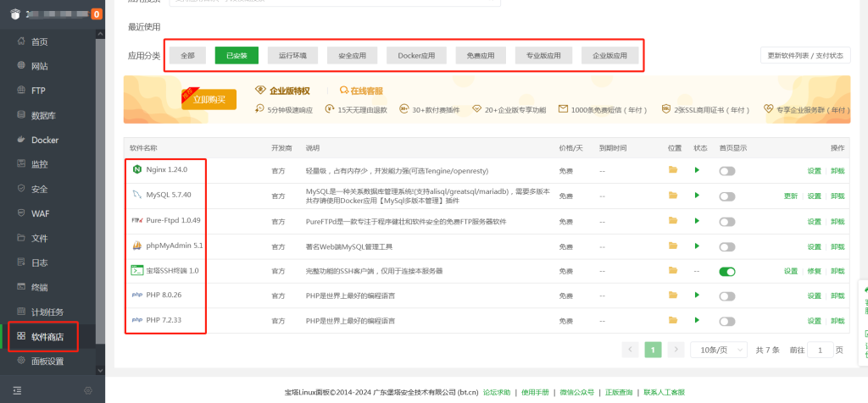868x403 pixels.
Task: Click the orange notification badge showing 0
Action: (x=97, y=14)
